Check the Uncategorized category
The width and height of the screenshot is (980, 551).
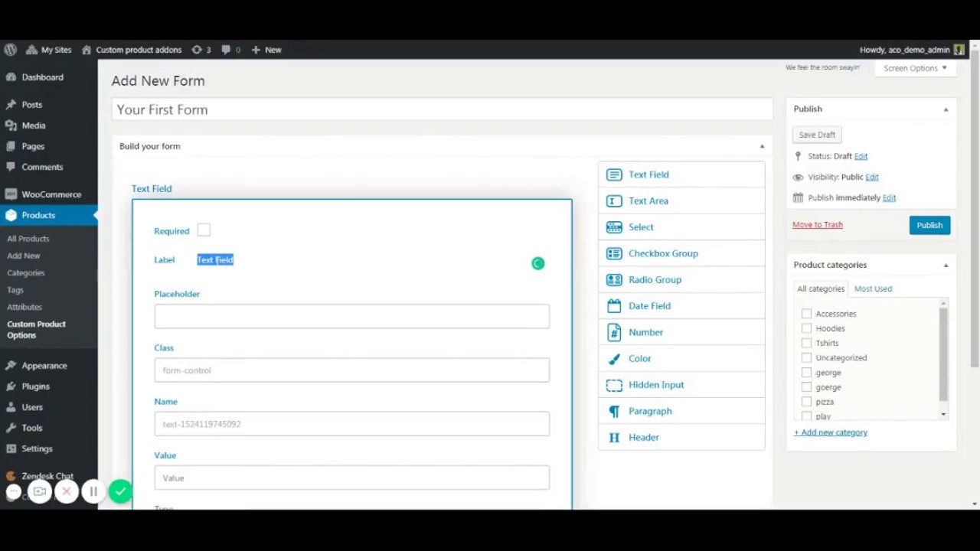[806, 357]
